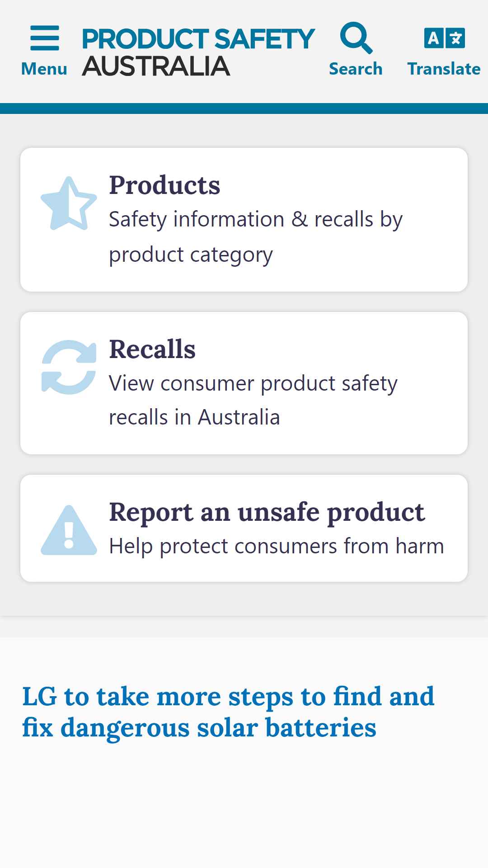The height and width of the screenshot is (868, 488).
Task: Click 'View consumer product safety recalls' text
Action: point(253,400)
